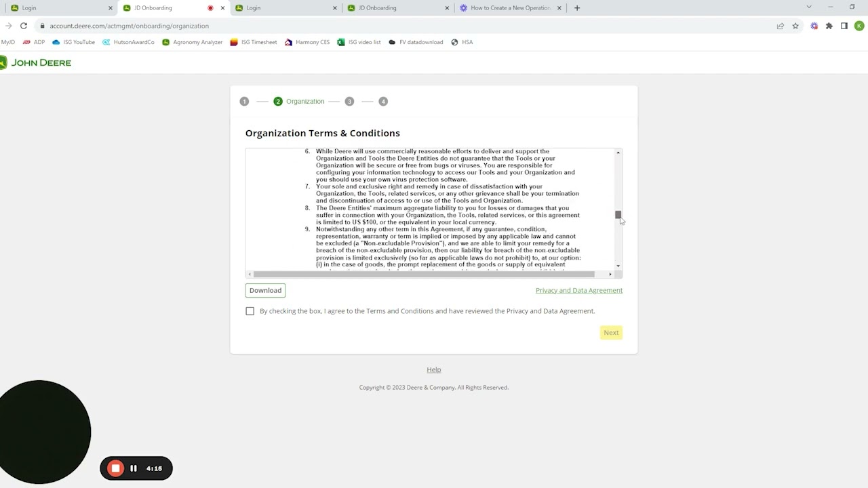Open the ISG YouTube bookmark

coord(73,42)
